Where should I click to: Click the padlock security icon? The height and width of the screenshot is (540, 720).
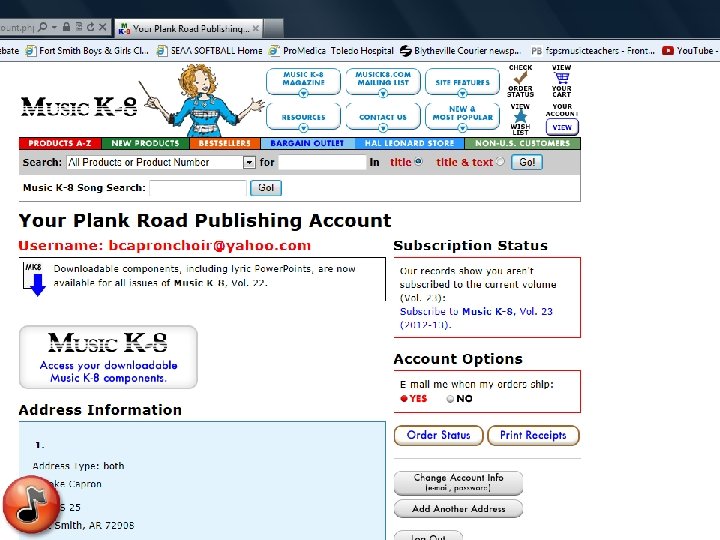pyautogui.click(x=67, y=27)
